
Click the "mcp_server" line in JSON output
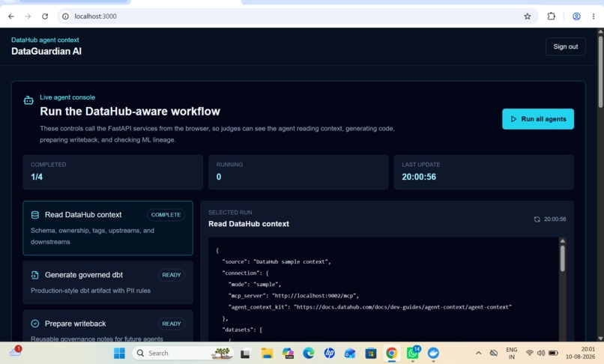pyautogui.click(x=294, y=296)
